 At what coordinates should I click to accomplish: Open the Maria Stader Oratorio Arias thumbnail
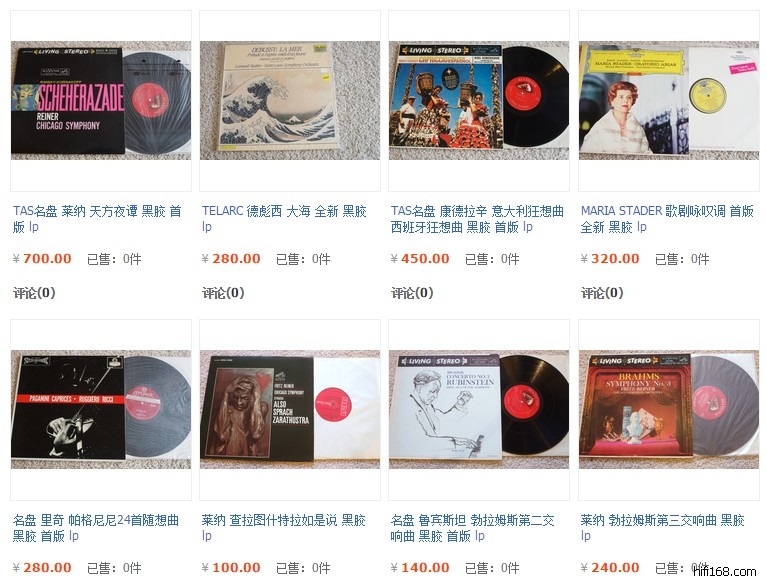pyautogui.click(x=669, y=100)
